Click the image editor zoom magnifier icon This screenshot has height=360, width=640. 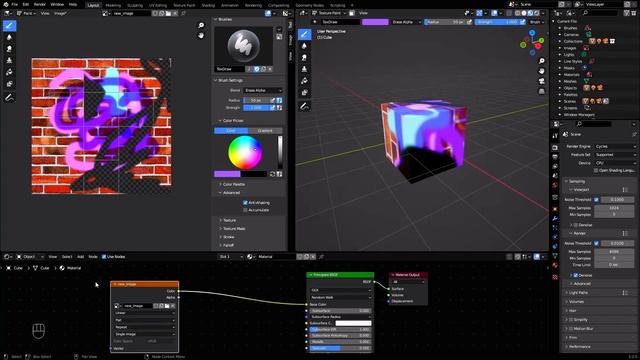click(x=201, y=25)
